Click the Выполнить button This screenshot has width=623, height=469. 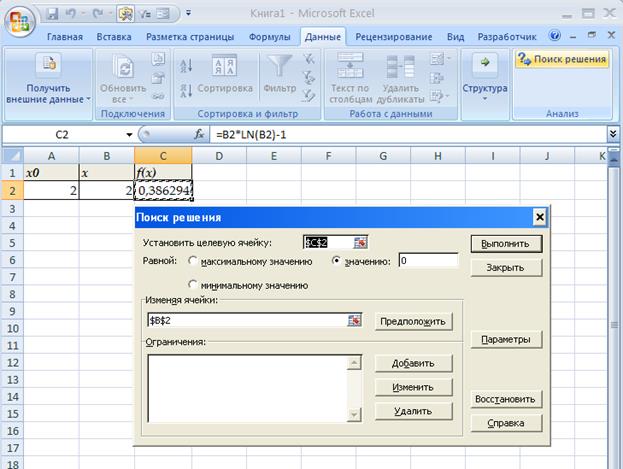pos(506,244)
